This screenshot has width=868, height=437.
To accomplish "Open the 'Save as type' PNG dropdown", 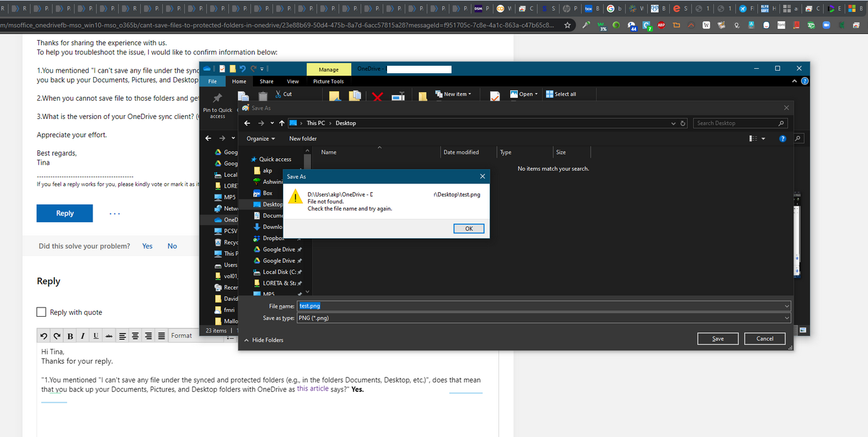I will (x=544, y=318).
